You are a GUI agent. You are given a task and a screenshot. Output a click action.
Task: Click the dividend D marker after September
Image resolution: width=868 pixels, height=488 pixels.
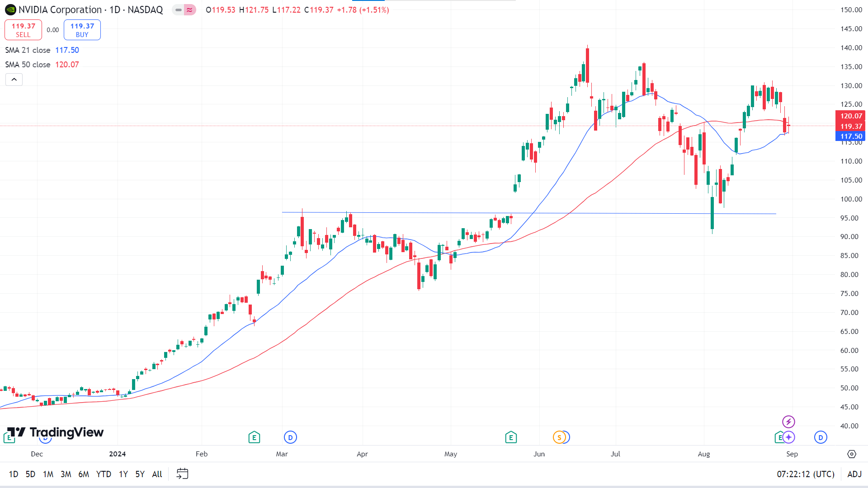click(x=821, y=437)
